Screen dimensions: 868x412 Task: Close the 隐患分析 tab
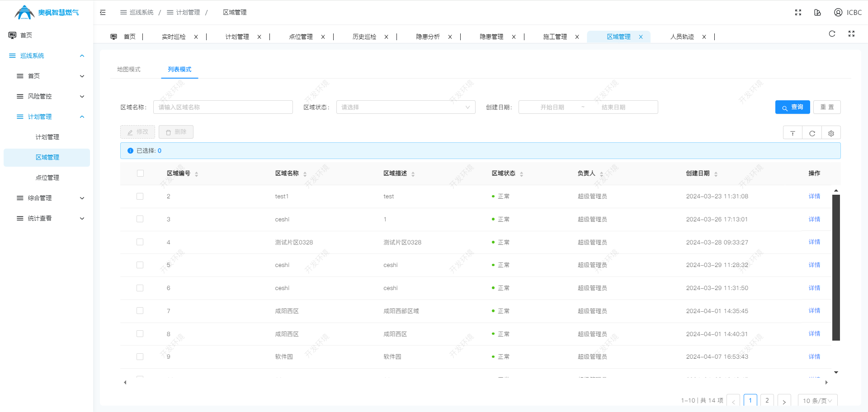coord(450,37)
